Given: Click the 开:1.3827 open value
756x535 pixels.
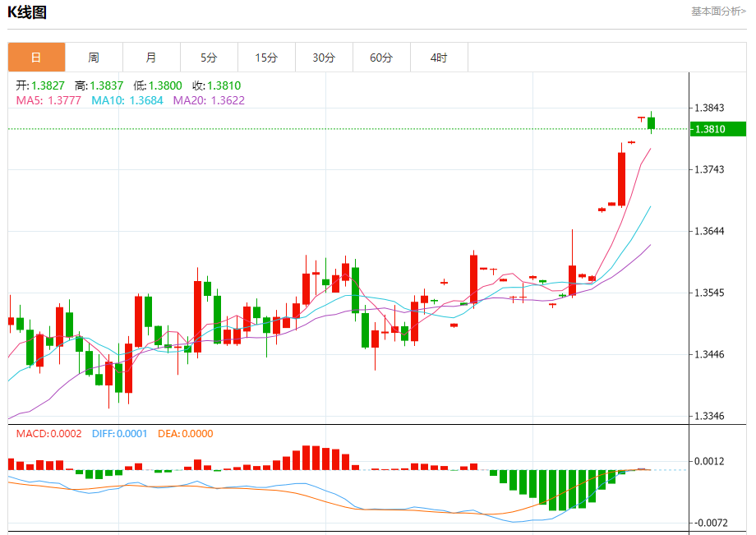Looking at the screenshot, I should click(40, 85).
